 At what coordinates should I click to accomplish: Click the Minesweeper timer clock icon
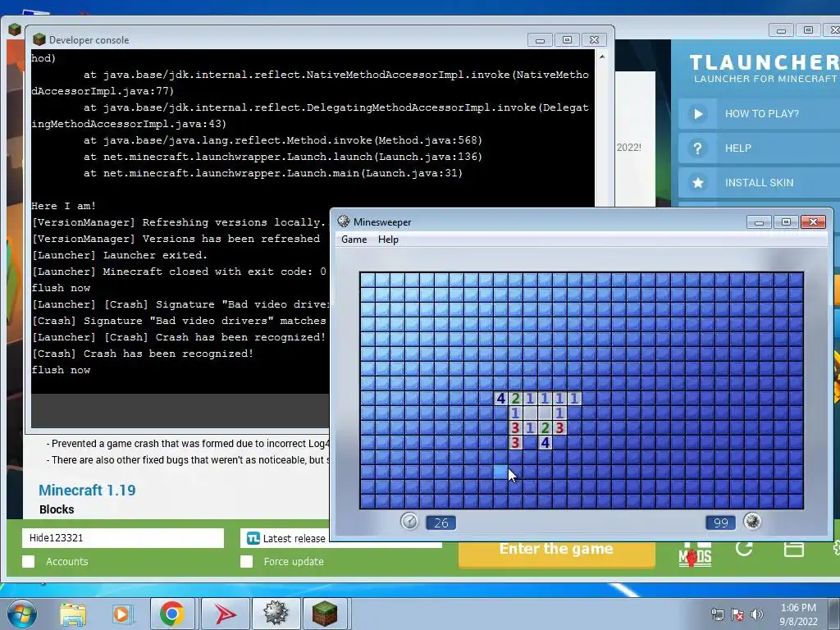409,521
